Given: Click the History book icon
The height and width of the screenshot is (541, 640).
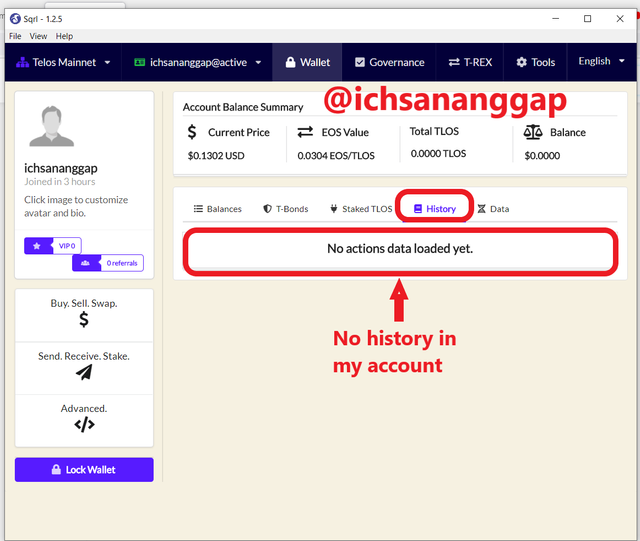Looking at the screenshot, I should click(418, 209).
